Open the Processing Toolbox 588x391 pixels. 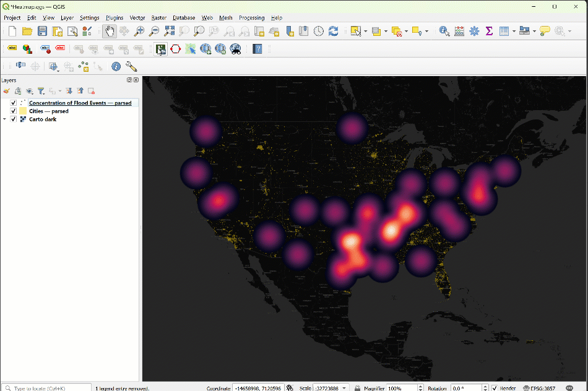[x=473, y=31]
